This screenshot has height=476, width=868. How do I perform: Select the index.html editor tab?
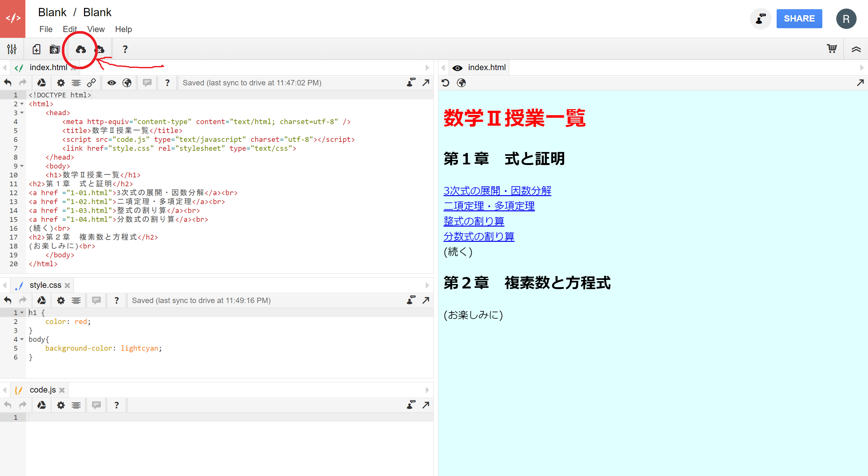click(x=45, y=67)
